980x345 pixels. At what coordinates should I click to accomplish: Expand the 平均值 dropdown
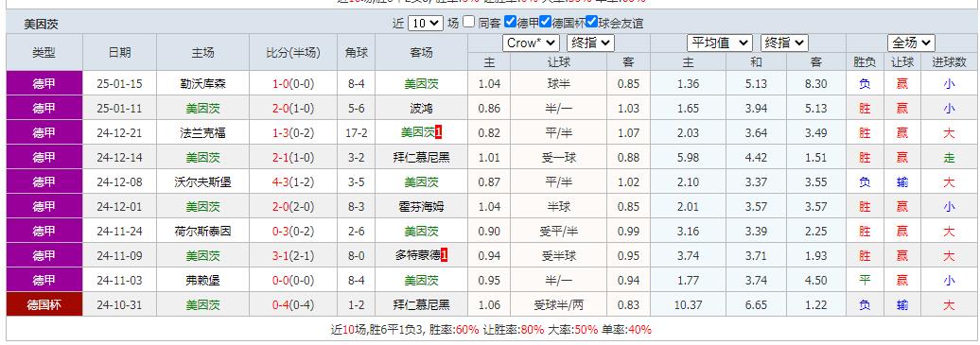click(719, 43)
